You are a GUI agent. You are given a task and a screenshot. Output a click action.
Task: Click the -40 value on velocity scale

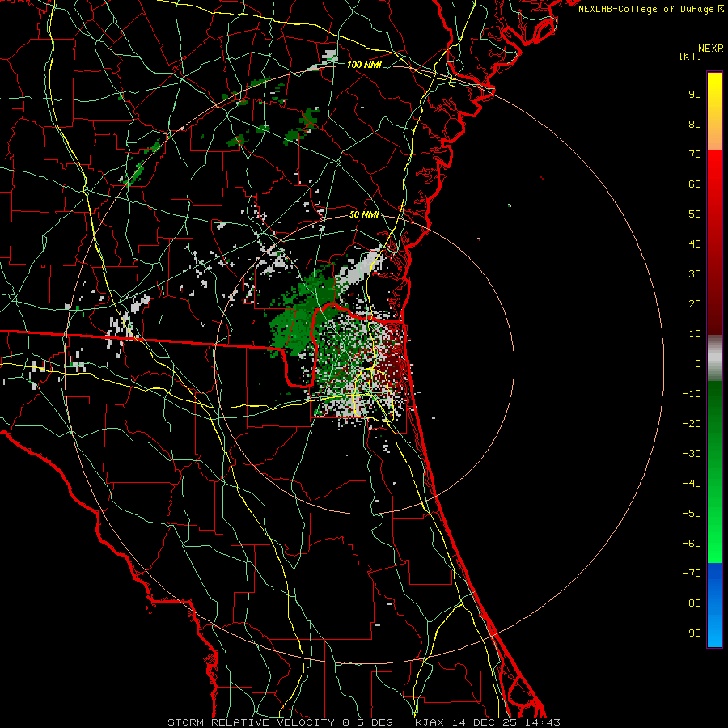tap(692, 484)
